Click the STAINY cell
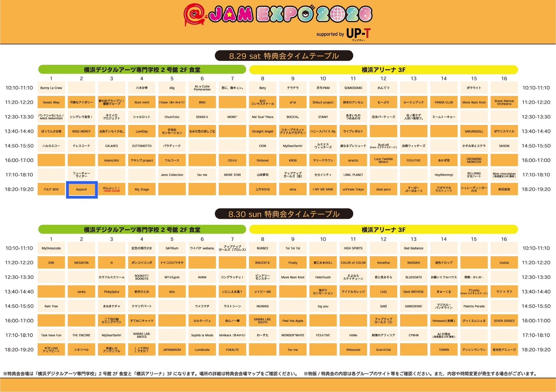556x392 pixels. (x=323, y=117)
